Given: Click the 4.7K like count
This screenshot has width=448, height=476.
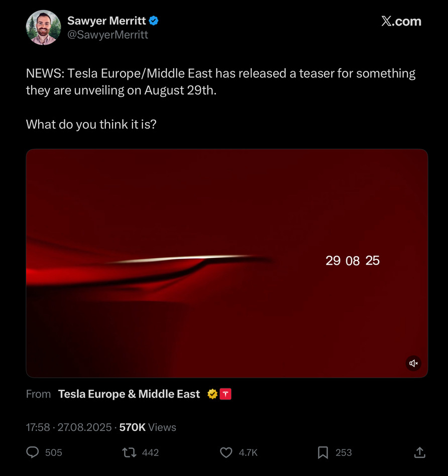Looking at the screenshot, I should [247, 452].
